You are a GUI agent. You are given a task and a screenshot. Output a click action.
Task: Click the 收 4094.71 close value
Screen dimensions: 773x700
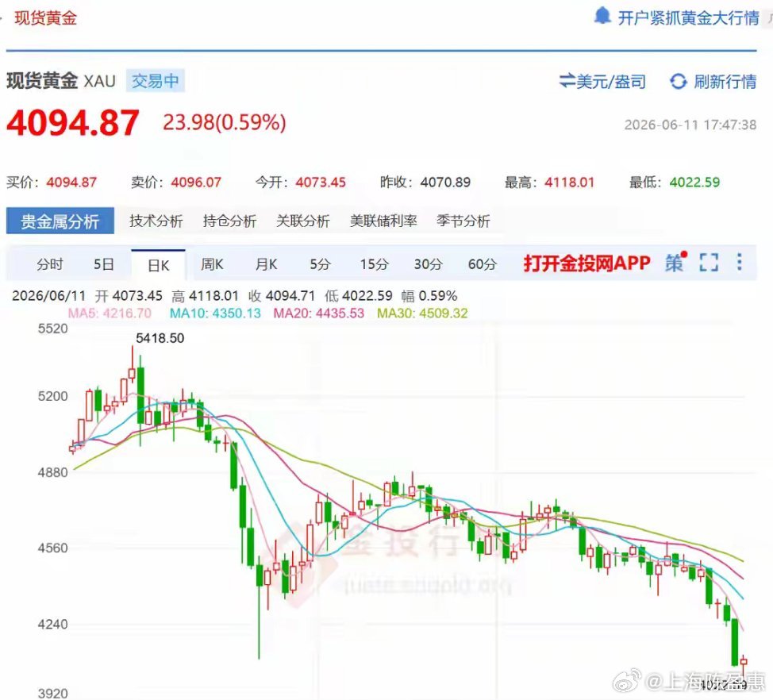pos(282,296)
